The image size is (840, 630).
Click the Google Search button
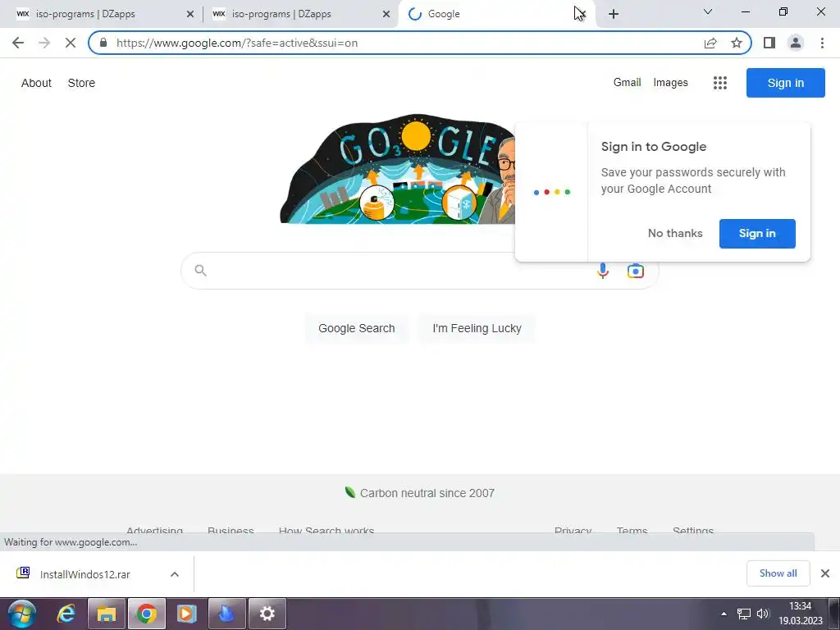pyautogui.click(x=356, y=328)
